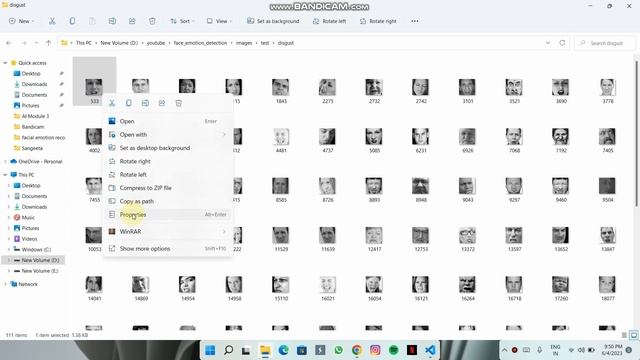Open Properties from the context menu

(167, 214)
